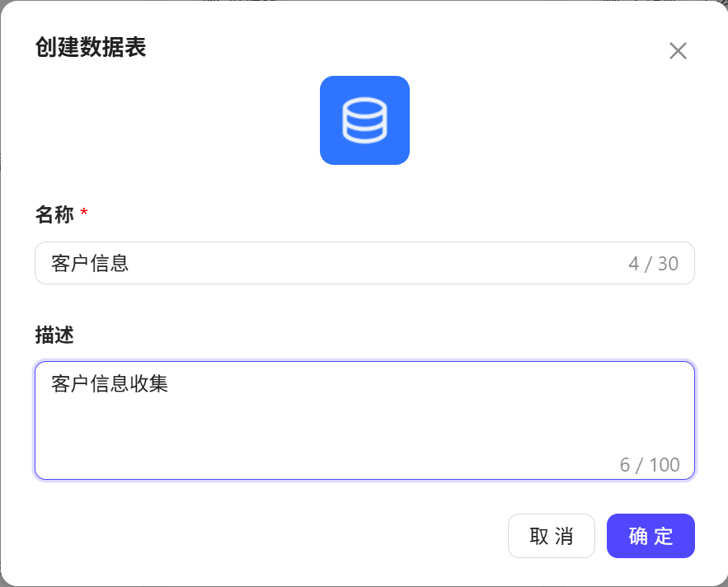Close the 创建数据表 dialog with the X
728x587 pixels.
(678, 50)
